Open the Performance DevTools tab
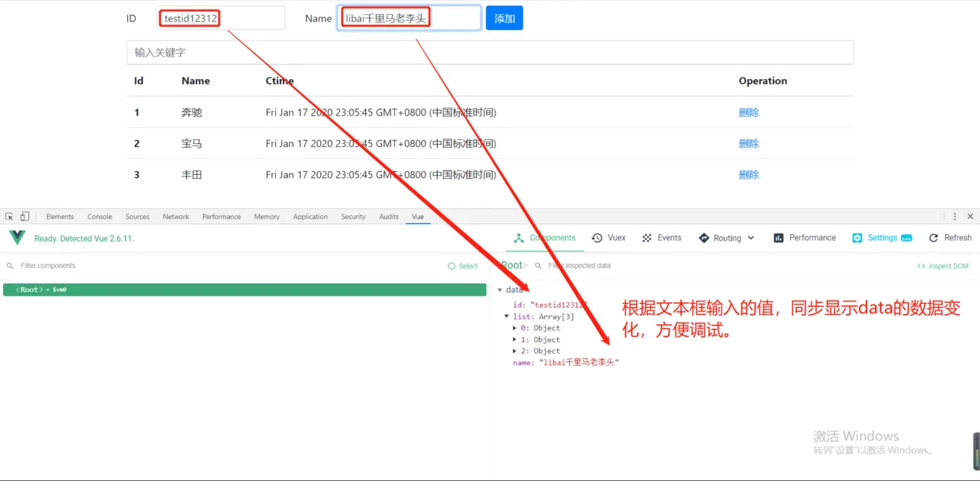Image resolution: width=980 pixels, height=481 pixels. click(221, 216)
